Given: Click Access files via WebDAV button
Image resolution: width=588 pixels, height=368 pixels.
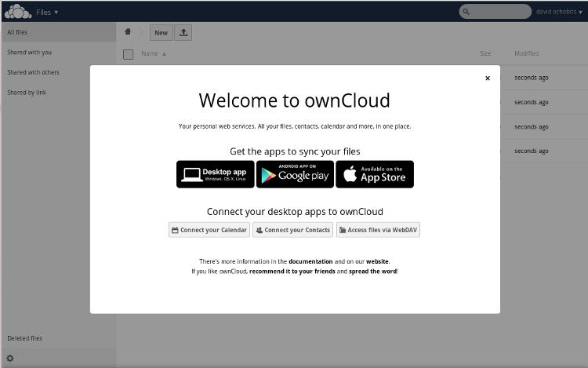Looking at the screenshot, I should coord(378,230).
